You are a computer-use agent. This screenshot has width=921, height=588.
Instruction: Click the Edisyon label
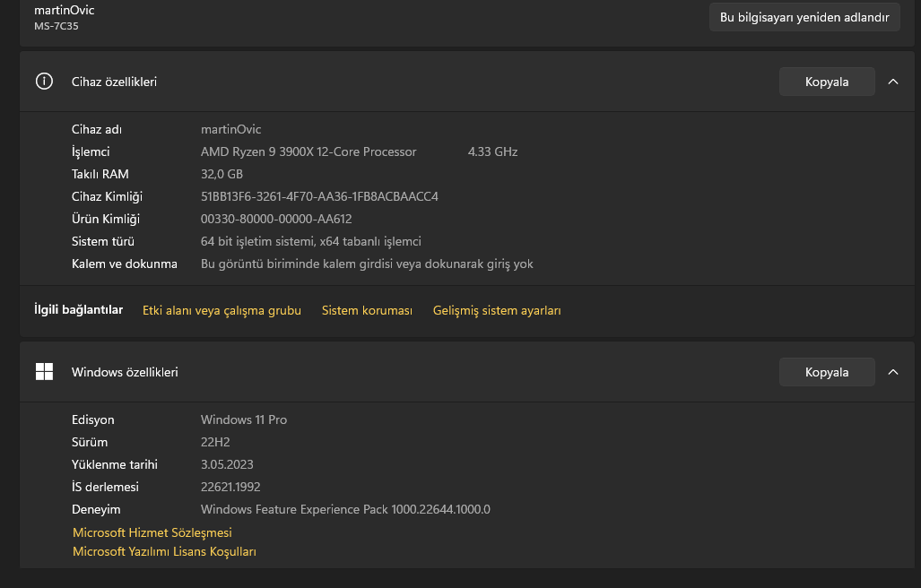pyautogui.click(x=92, y=419)
